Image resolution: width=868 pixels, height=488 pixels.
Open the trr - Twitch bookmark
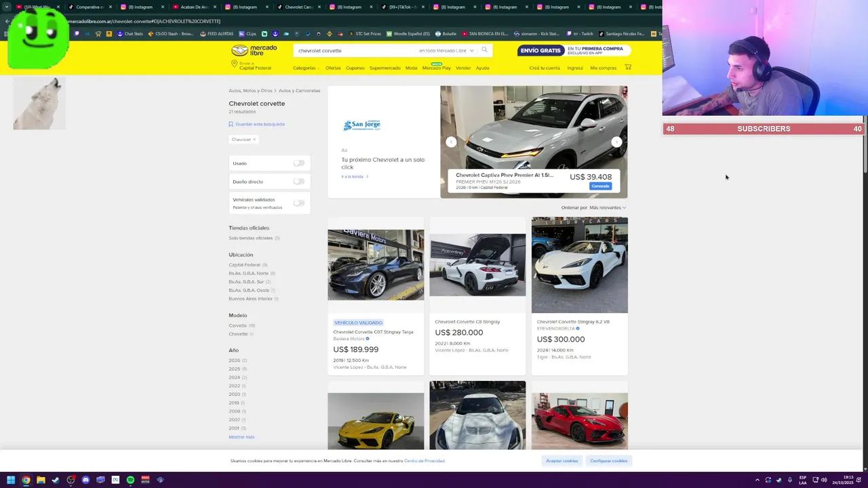point(578,34)
